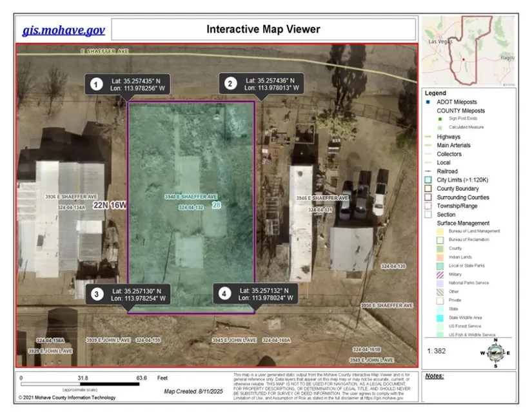Click the Sign Post Exists green symbol
The width and height of the screenshot is (532, 417).
(439, 119)
